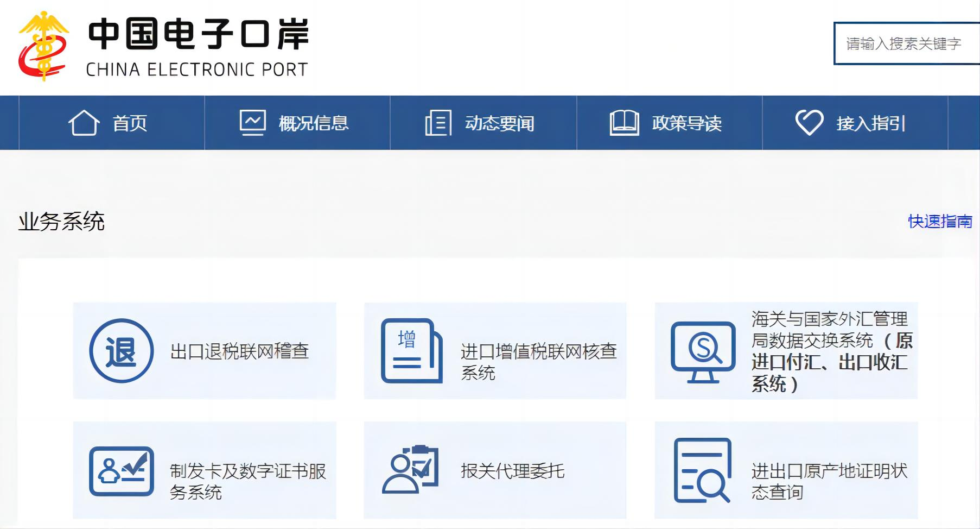Click the document icon beside 动态要闻

(x=438, y=123)
